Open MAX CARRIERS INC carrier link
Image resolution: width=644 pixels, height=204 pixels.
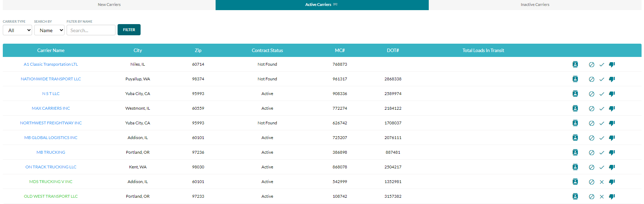click(x=51, y=108)
